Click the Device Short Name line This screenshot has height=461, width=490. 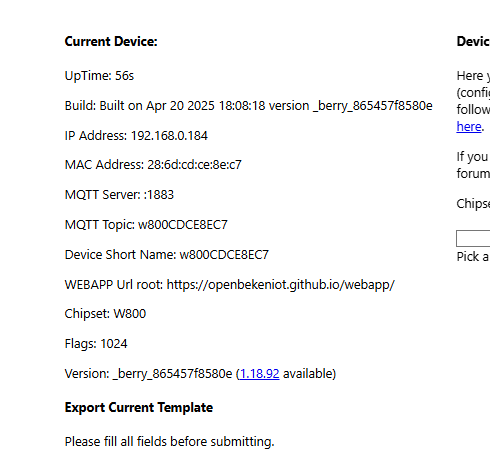point(167,255)
